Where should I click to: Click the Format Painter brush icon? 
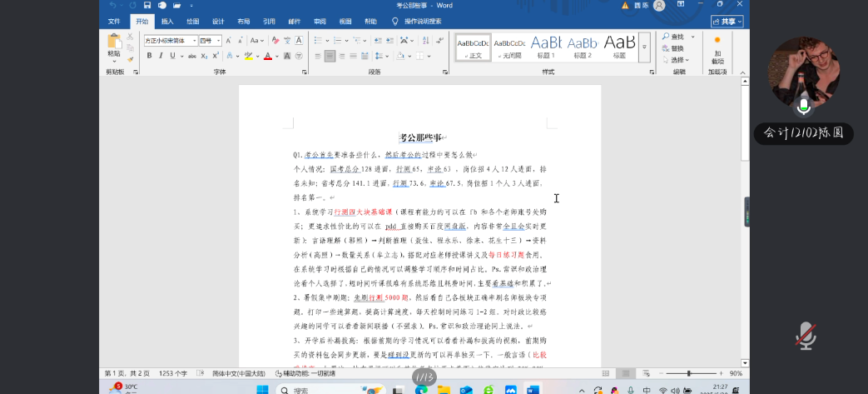(131, 59)
